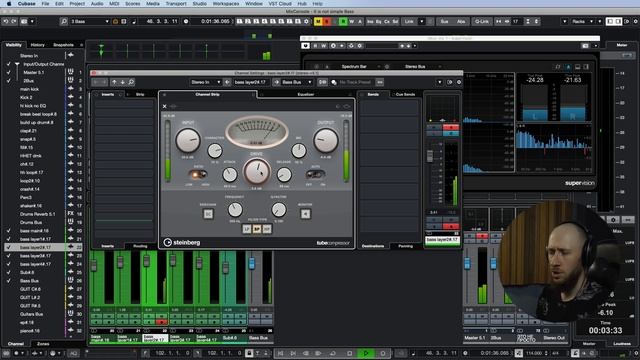640x360 pixels.
Task: Click the Output knob of tube compressor
Action: (326, 140)
